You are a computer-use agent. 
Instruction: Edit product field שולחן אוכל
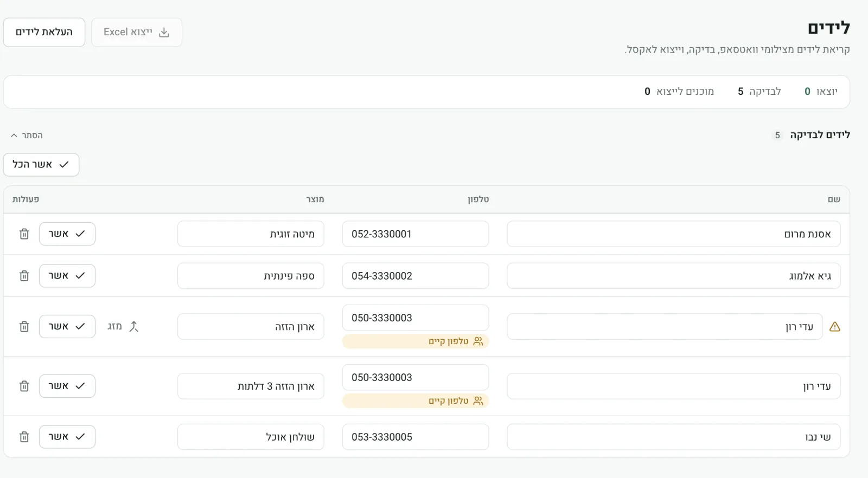[x=251, y=437]
